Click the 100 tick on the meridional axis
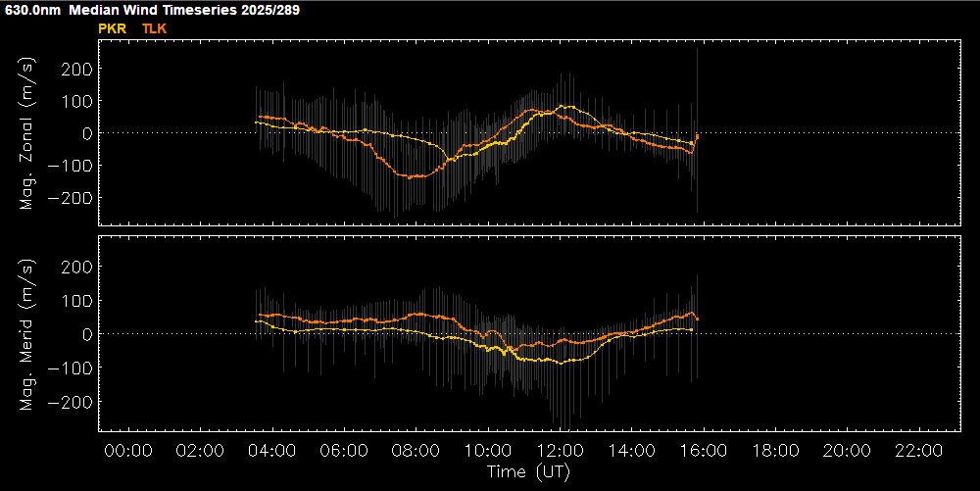Image resolution: width=980 pixels, height=491 pixels. pyautogui.click(x=78, y=301)
